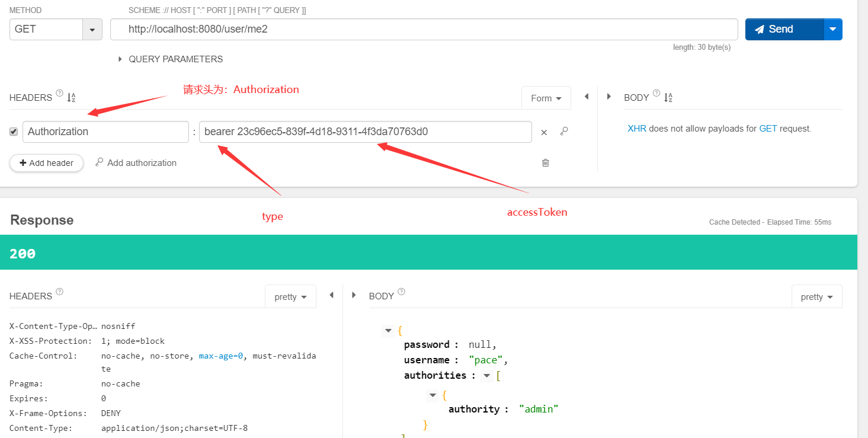This screenshot has height=438, width=868.
Task: Open the GET method dropdown arrow
Action: (x=92, y=29)
